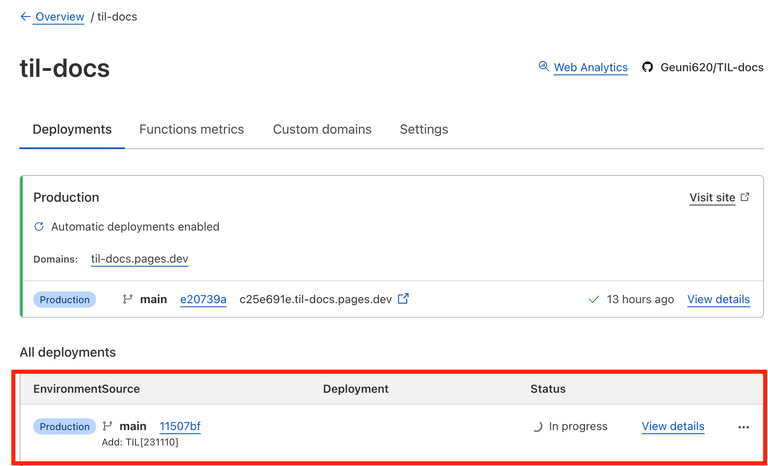Open commit e20739a link

(x=203, y=299)
